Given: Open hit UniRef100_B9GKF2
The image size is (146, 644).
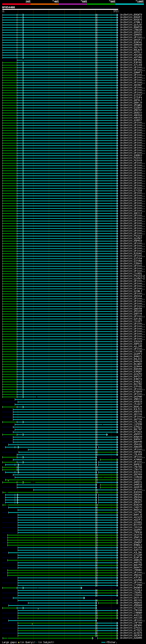Looking at the screenshot, I should (131, 17).
